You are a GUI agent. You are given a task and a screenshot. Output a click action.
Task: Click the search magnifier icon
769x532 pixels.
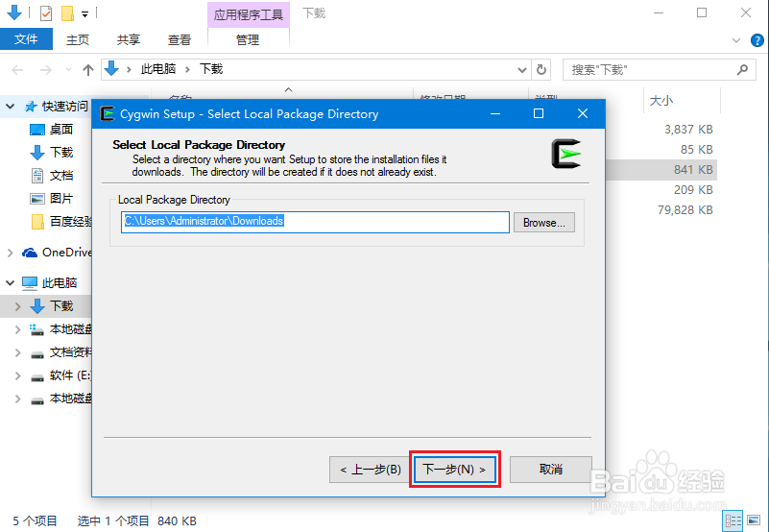pos(742,70)
